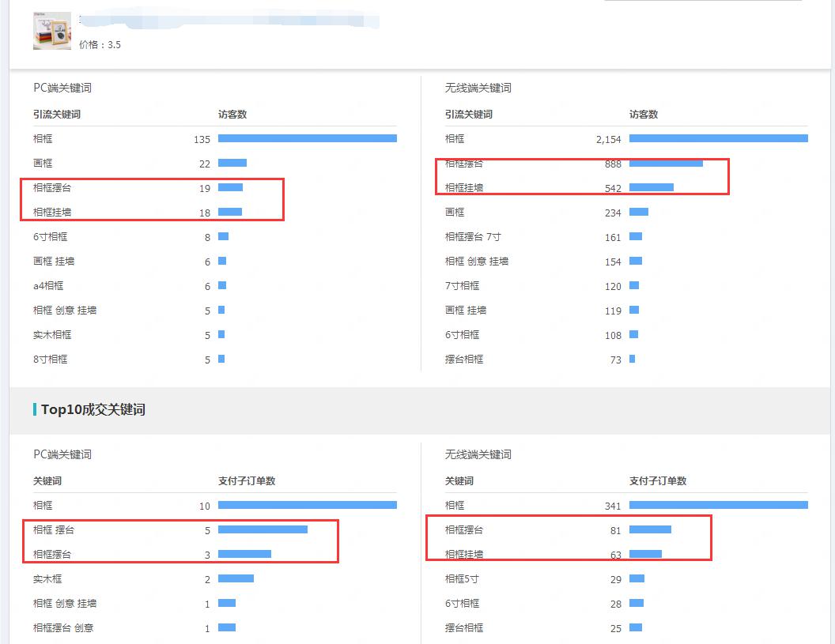Click the order count 81
The width and height of the screenshot is (835, 644).
[x=615, y=530]
